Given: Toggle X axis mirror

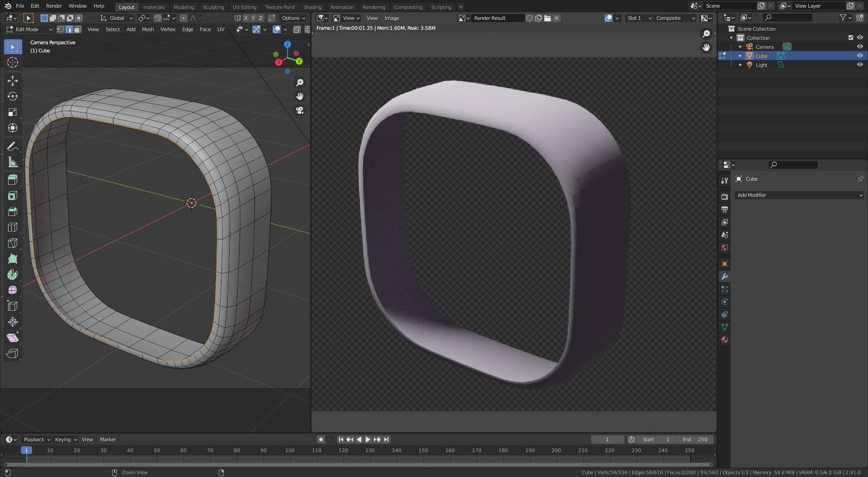Looking at the screenshot, I should tap(246, 18).
